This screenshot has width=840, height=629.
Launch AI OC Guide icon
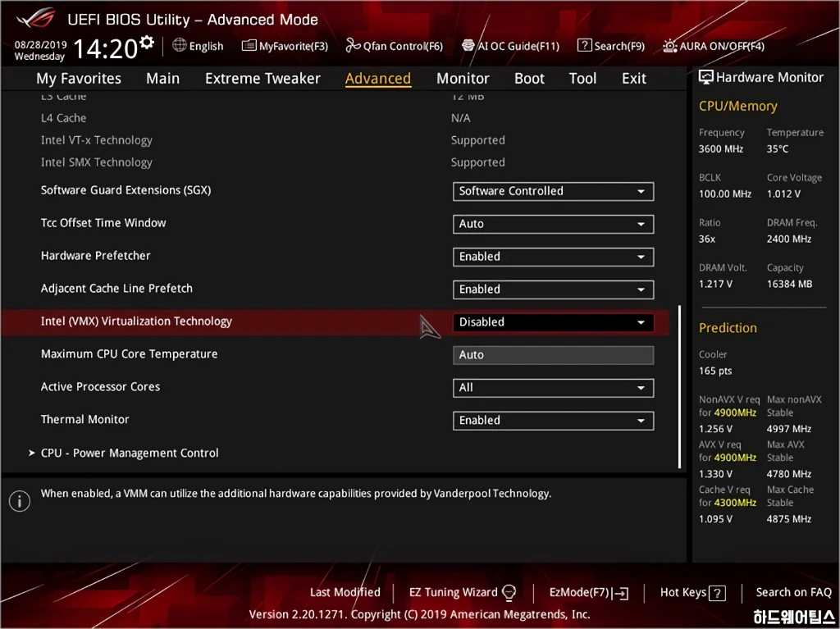(468, 45)
